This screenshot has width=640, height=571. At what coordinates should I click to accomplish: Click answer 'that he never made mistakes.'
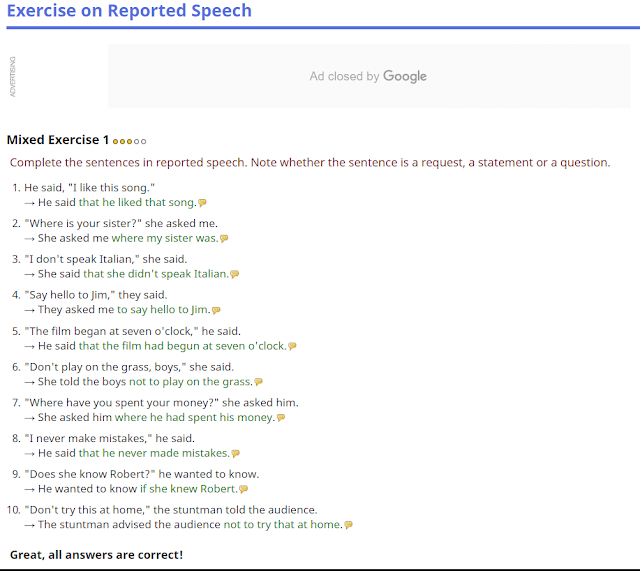(154, 453)
